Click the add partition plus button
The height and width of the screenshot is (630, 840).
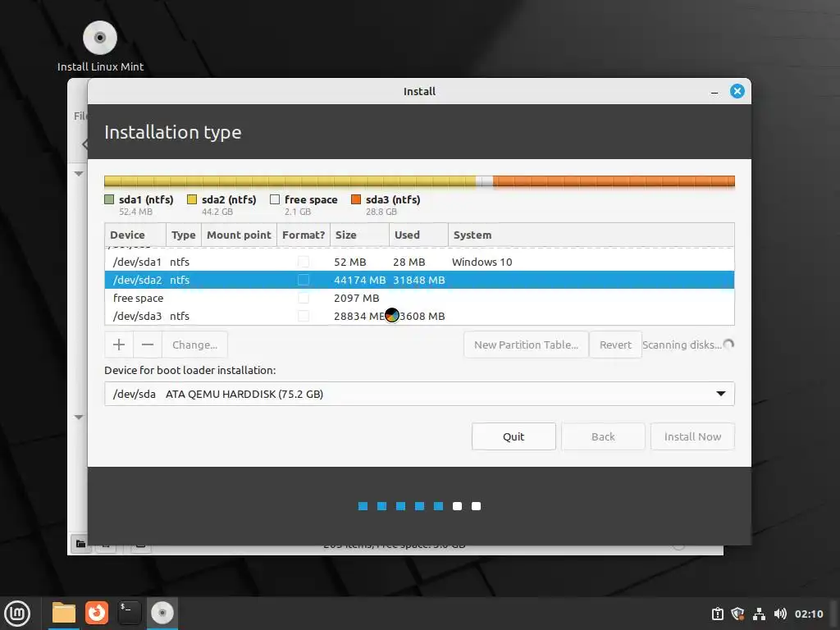(x=119, y=345)
